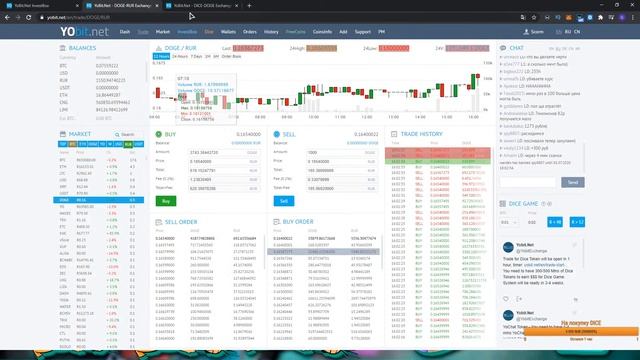Select the BTC market filter tab
This screenshot has width=640, height=360.
coord(72,144)
